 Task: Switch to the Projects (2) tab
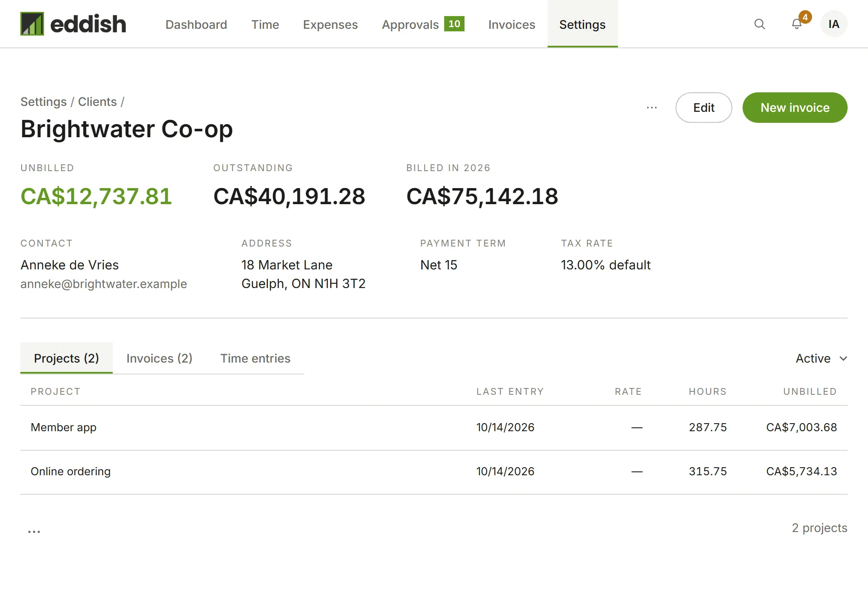click(67, 358)
